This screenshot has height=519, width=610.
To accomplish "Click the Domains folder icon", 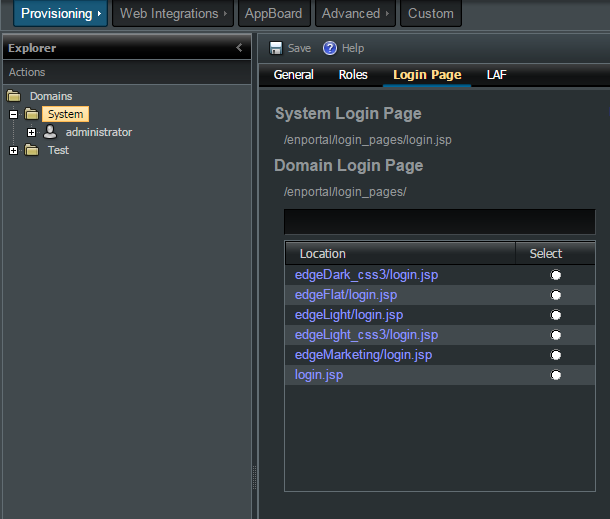I will [14, 96].
